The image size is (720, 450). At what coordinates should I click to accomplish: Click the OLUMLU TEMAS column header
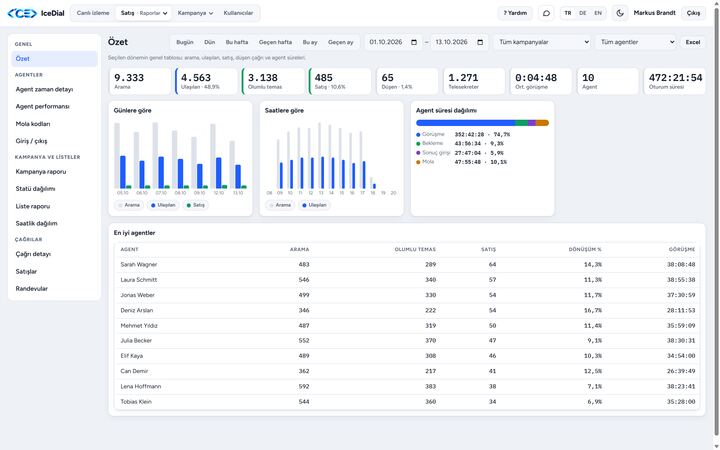[415, 249]
